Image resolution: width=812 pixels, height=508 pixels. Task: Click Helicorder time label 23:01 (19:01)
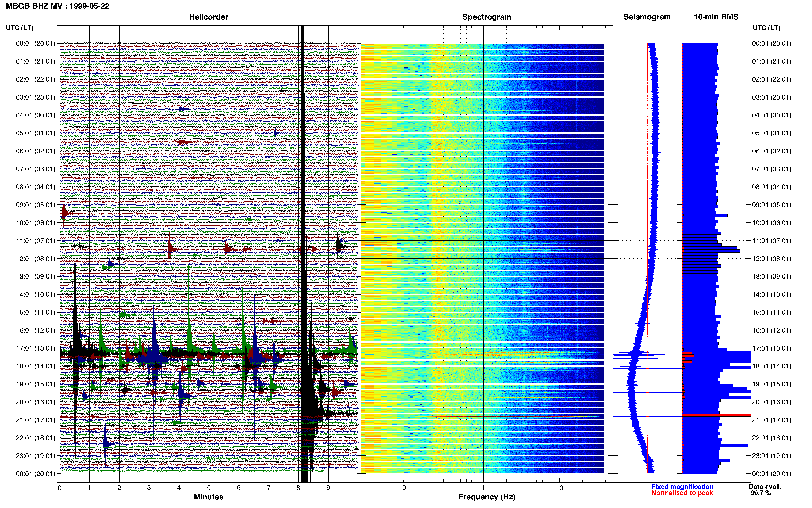point(36,456)
